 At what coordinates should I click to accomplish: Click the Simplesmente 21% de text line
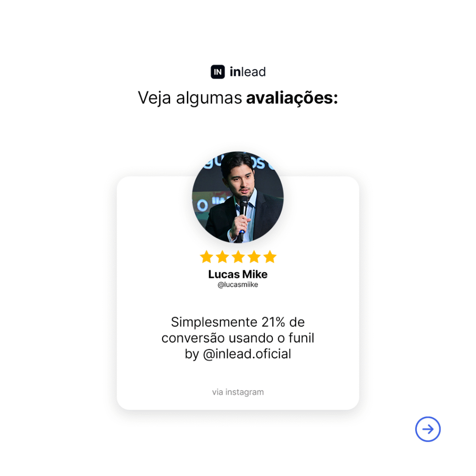pos(238,322)
